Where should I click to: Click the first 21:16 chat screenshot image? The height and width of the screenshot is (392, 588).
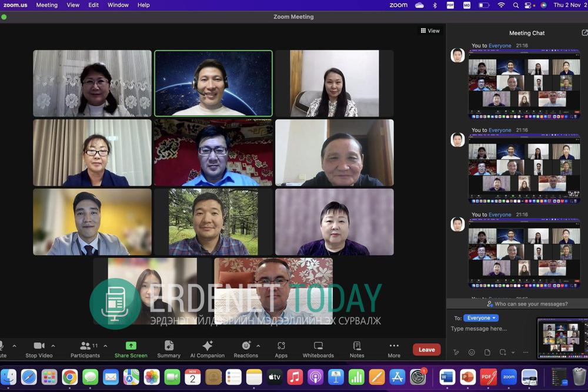pos(524,85)
